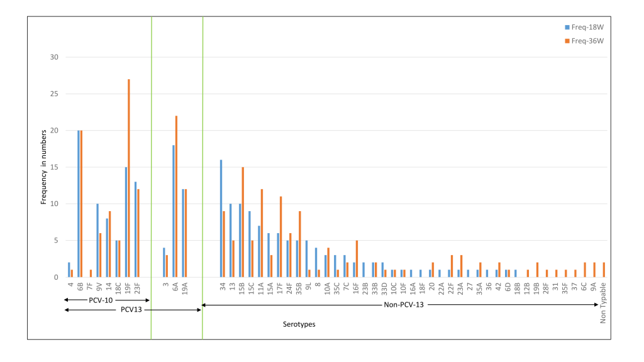The height and width of the screenshot is (362, 644).
Task: Click the 7F serotype label
Action: [x=89, y=287]
